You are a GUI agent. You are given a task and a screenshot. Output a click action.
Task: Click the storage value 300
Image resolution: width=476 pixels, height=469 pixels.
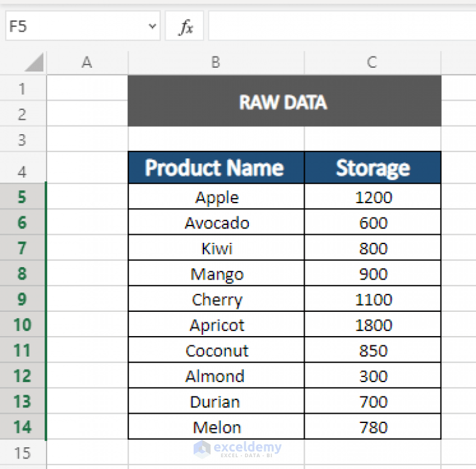tap(372, 375)
